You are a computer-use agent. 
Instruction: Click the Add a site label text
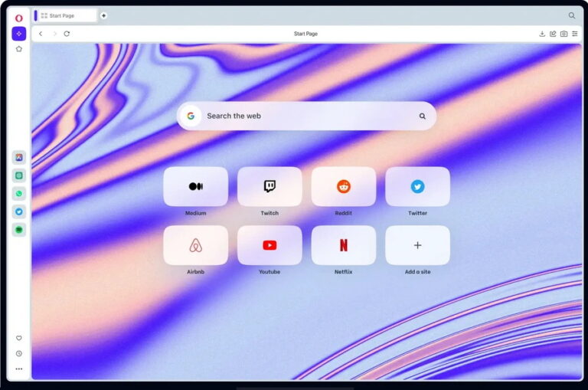pyautogui.click(x=418, y=272)
